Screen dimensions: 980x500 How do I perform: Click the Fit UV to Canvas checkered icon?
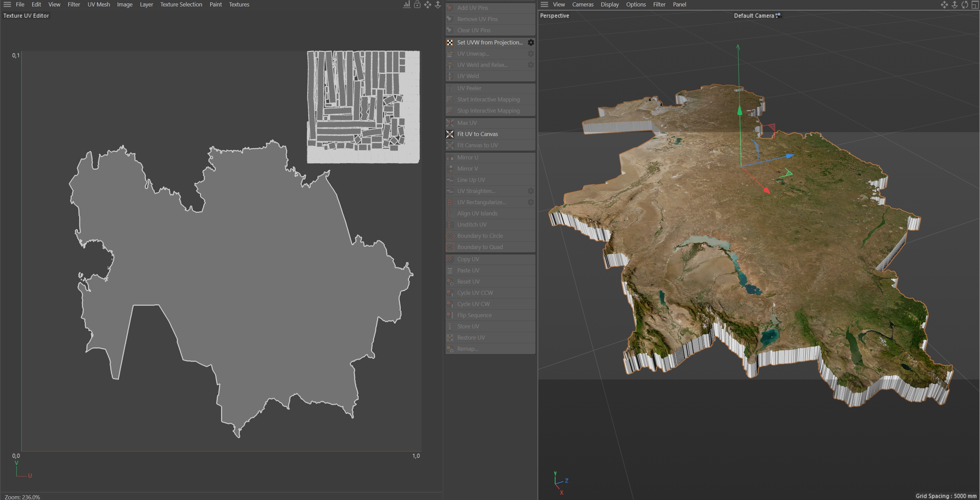450,134
